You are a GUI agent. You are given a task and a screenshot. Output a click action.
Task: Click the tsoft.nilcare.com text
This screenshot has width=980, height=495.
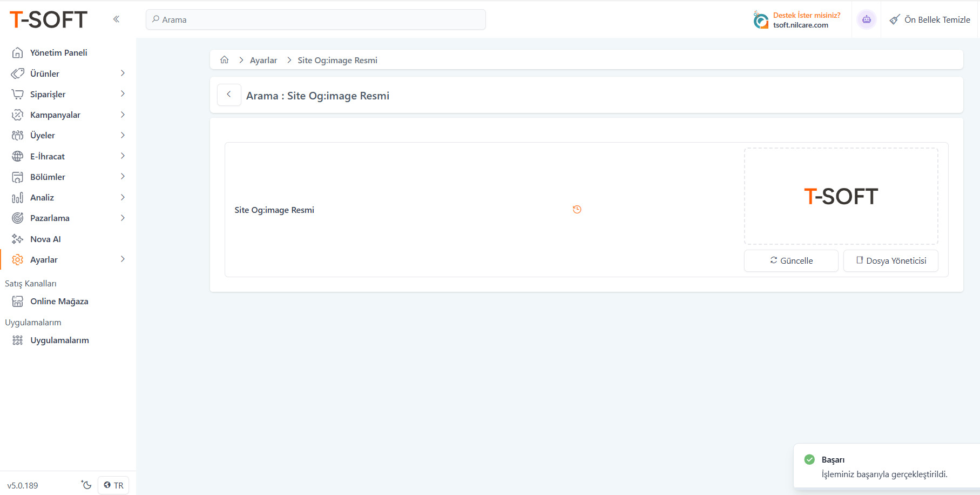pos(801,25)
